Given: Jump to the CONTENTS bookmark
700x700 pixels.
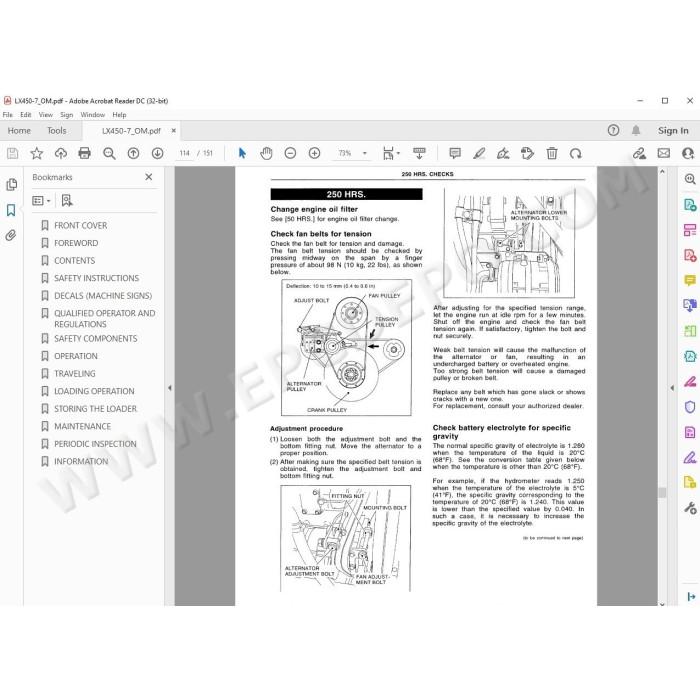Looking at the screenshot, I should (75, 260).
